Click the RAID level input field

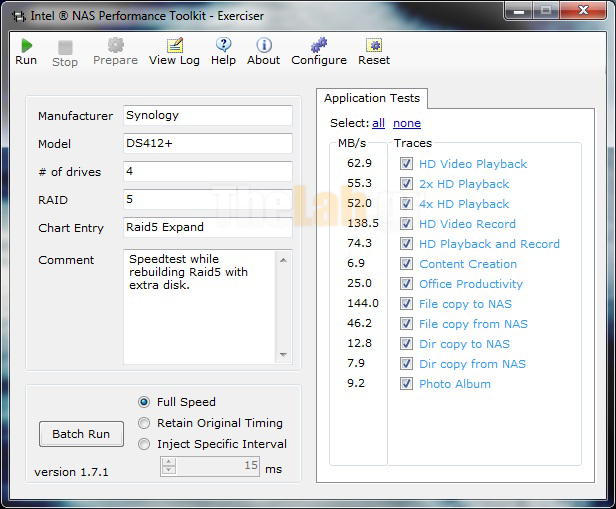tap(208, 200)
